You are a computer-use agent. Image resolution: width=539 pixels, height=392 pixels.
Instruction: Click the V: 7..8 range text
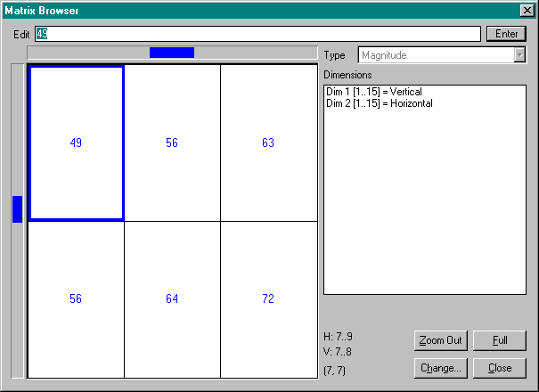point(338,352)
